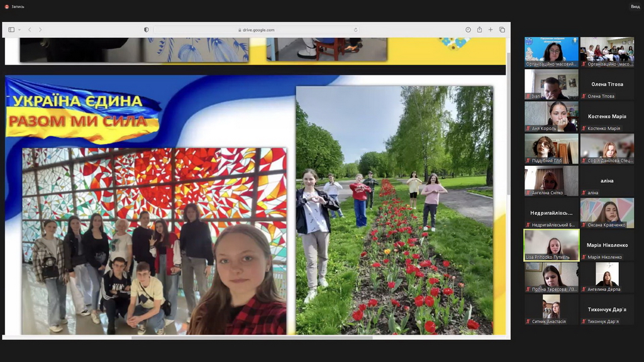Click the browser forward arrow
This screenshot has height=362, width=644.
coord(40,30)
